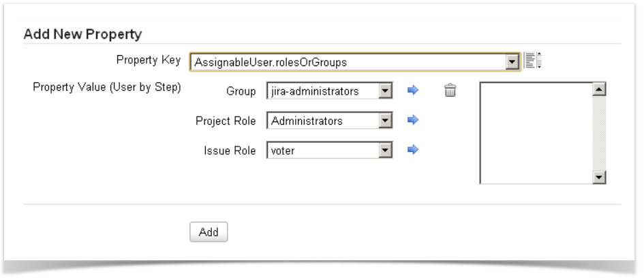Expand the Issue Role dropdown showing voter
644x280 pixels.
pyautogui.click(x=386, y=151)
